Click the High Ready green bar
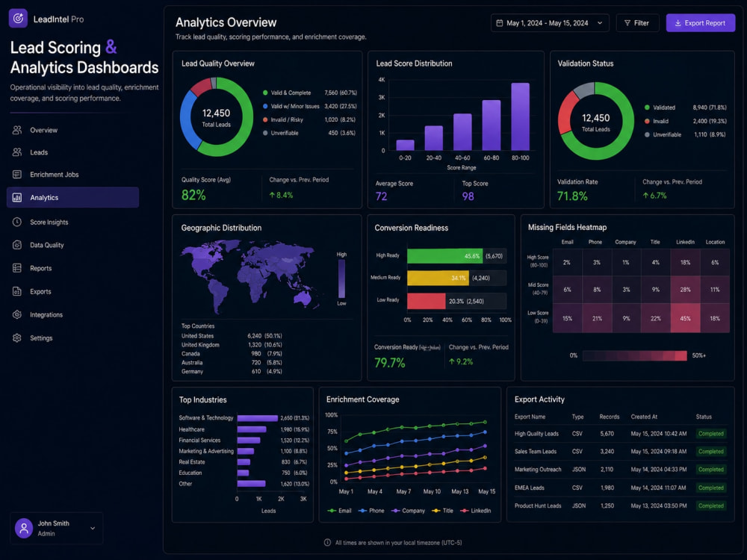Image resolution: width=747 pixels, height=560 pixels. pos(444,255)
